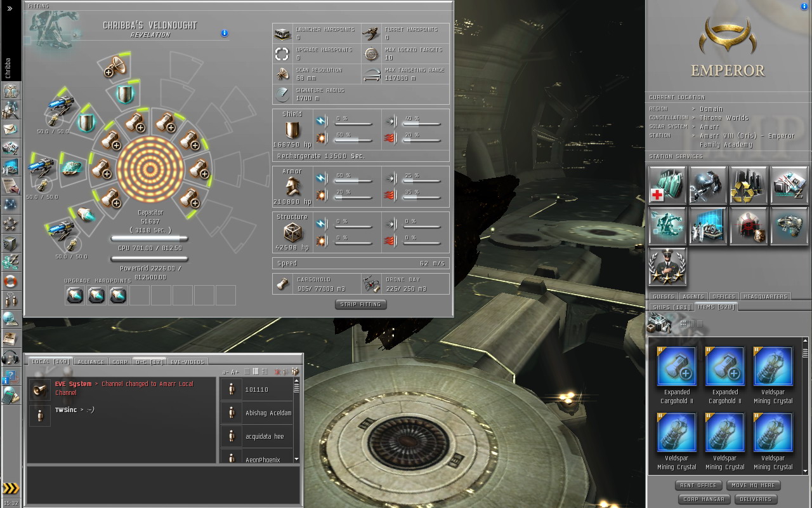Open People & Places magnifier icon in sidebar

pos(10,110)
